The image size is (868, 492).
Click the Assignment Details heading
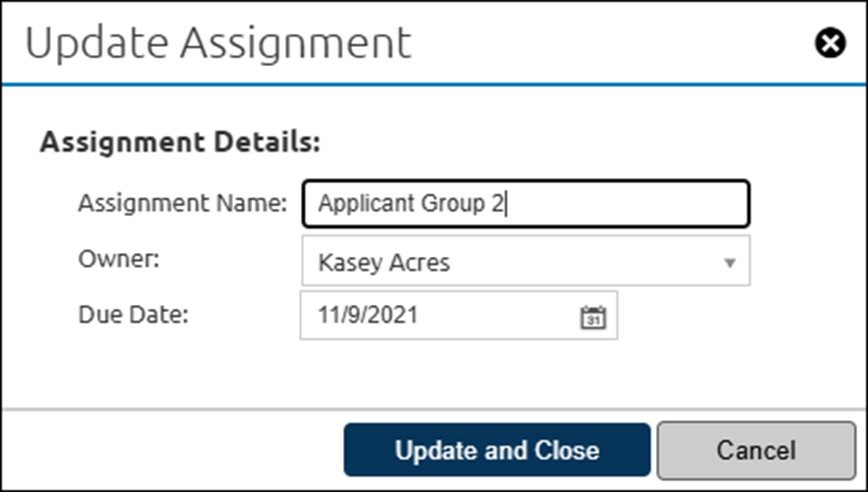tap(181, 142)
